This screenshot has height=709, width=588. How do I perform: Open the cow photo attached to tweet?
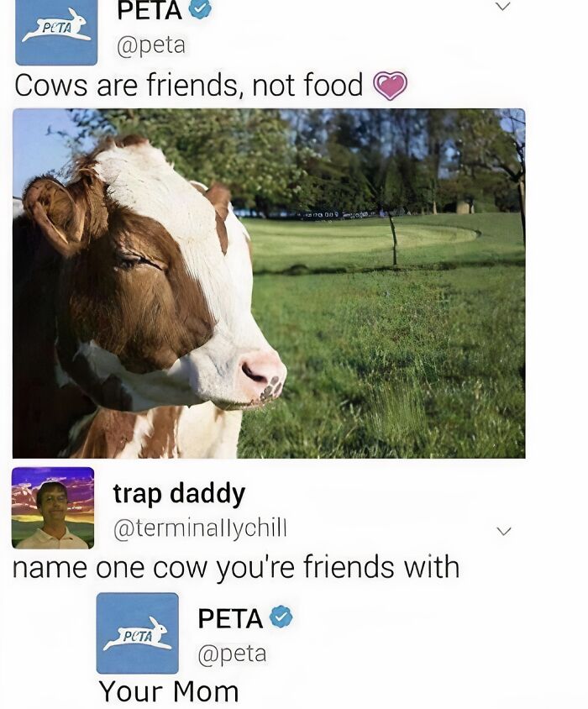tap(269, 283)
